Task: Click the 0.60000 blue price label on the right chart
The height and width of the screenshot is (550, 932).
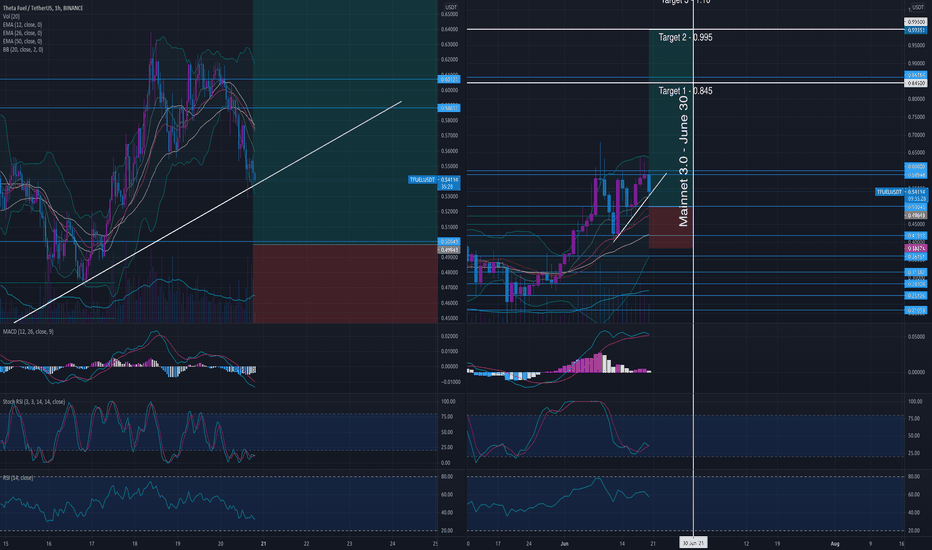Action: point(916,167)
